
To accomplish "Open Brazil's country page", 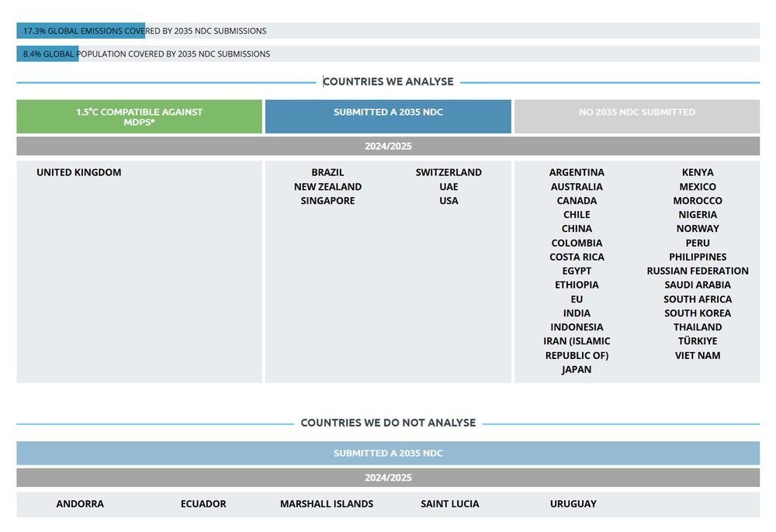I will tap(327, 173).
